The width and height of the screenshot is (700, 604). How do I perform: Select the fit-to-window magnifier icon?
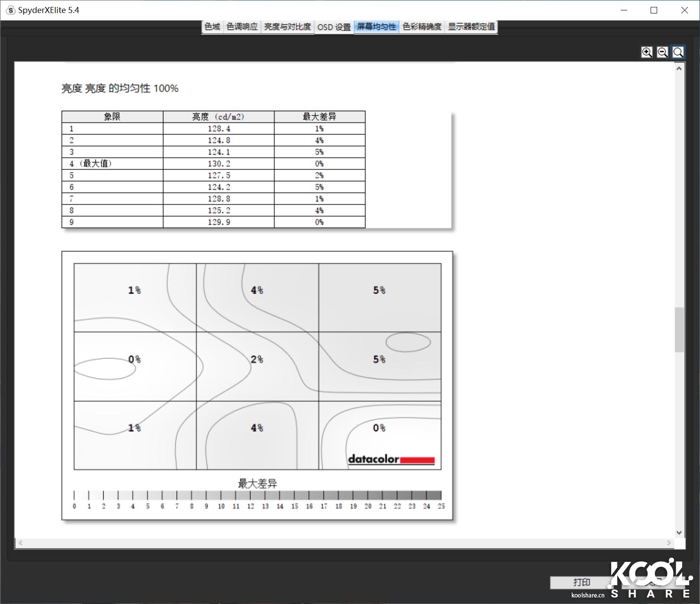point(678,52)
